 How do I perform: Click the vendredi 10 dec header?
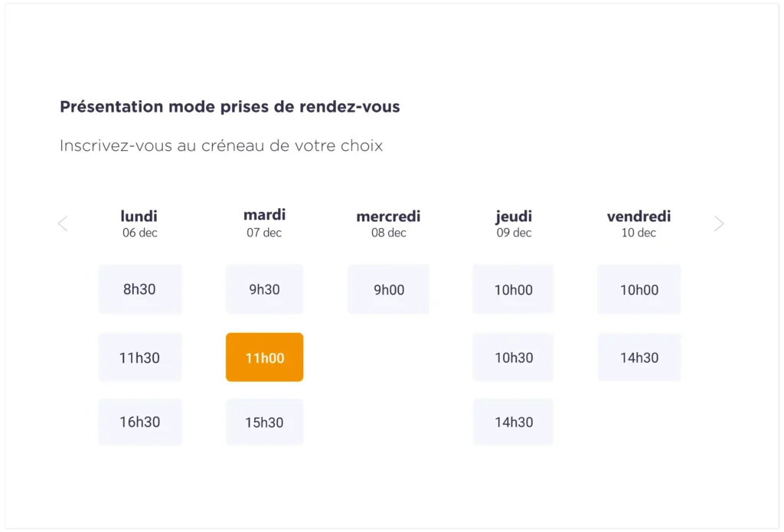click(639, 224)
